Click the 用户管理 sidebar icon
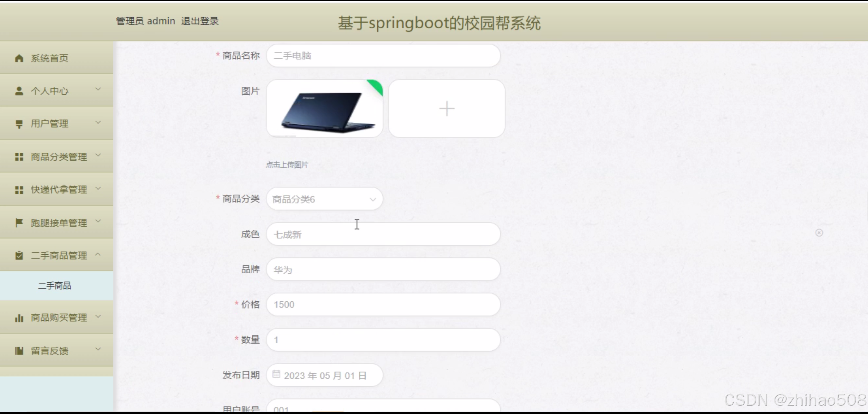The height and width of the screenshot is (414, 868). click(x=19, y=124)
